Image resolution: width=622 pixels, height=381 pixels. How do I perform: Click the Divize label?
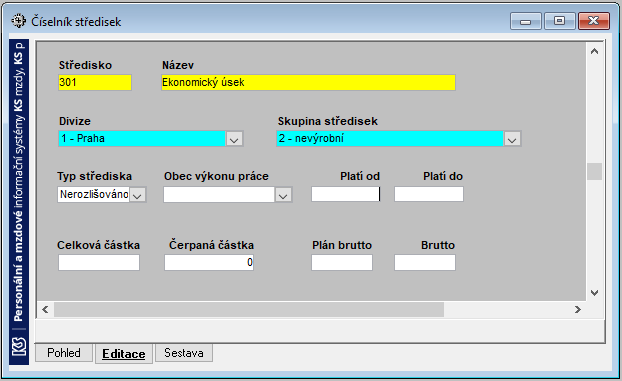[x=75, y=121]
